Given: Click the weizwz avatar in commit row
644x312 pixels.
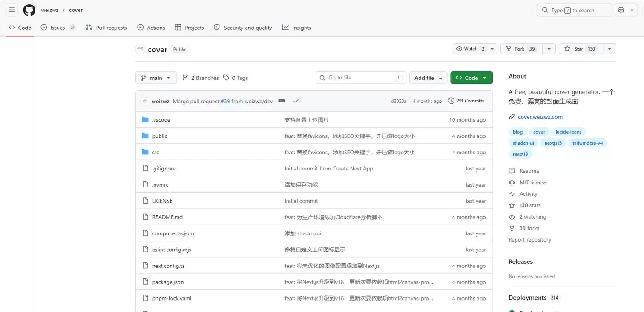Looking at the screenshot, I should coord(144,101).
